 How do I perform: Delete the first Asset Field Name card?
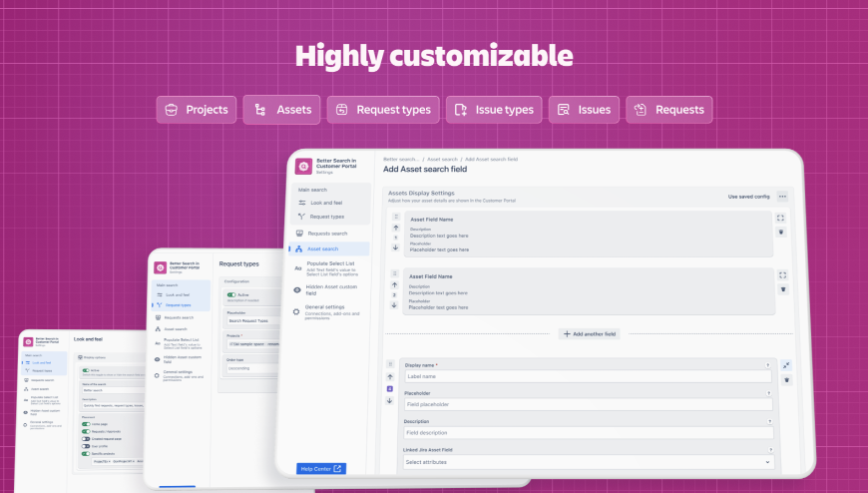[781, 233]
